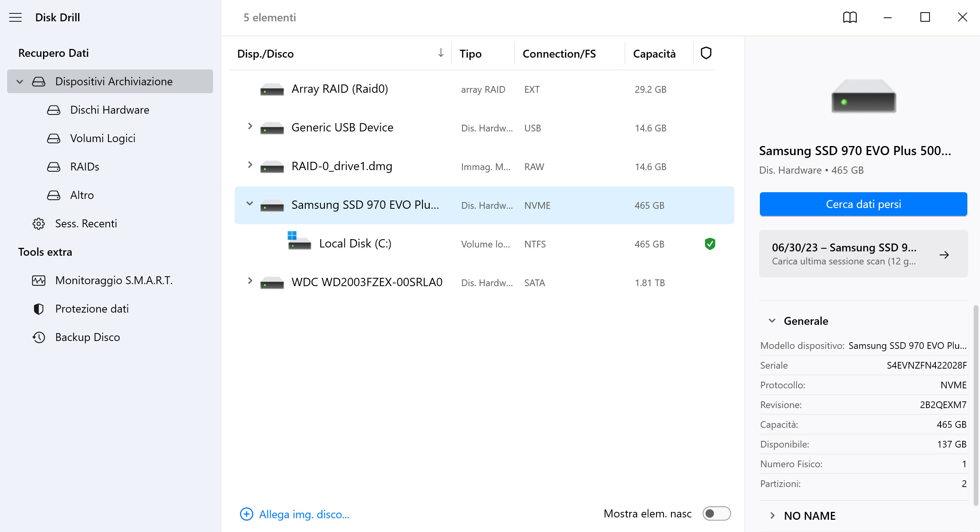Expand the Generic USB Device row
The width and height of the screenshot is (980, 532).
[x=250, y=126]
